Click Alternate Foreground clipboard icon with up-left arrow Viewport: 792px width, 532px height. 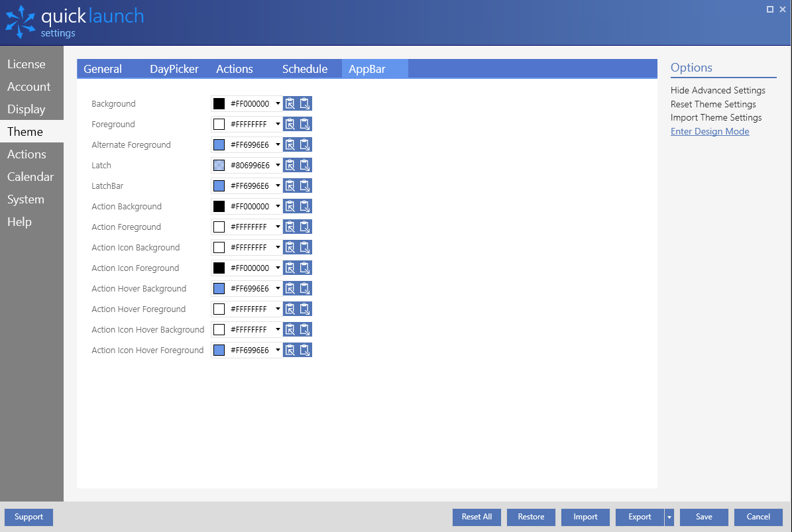tap(290, 145)
